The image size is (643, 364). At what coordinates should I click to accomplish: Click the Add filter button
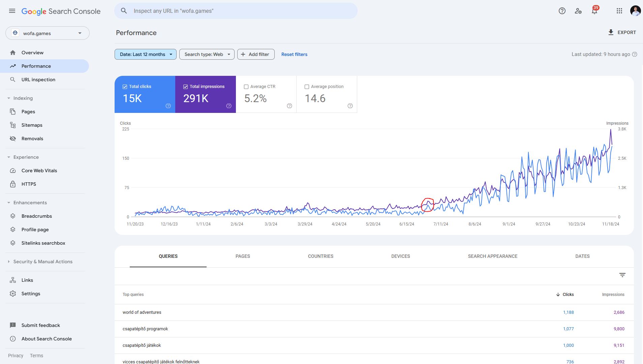[256, 54]
